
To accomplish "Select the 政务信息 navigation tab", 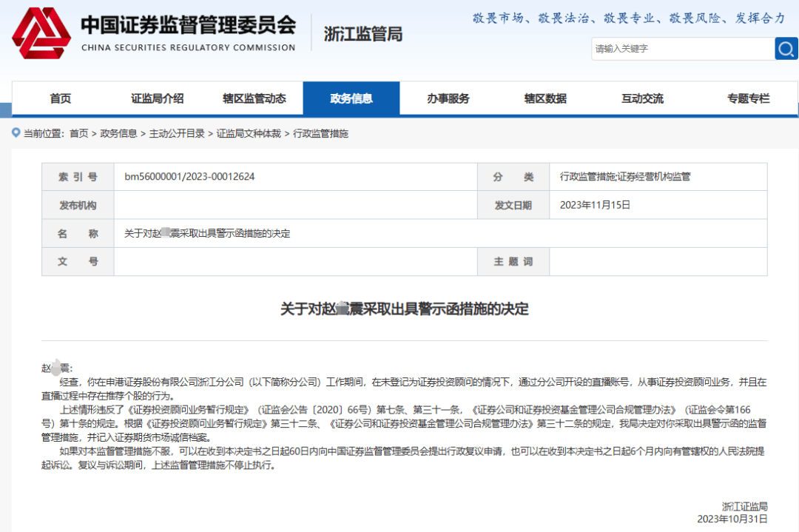I will point(351,98).
